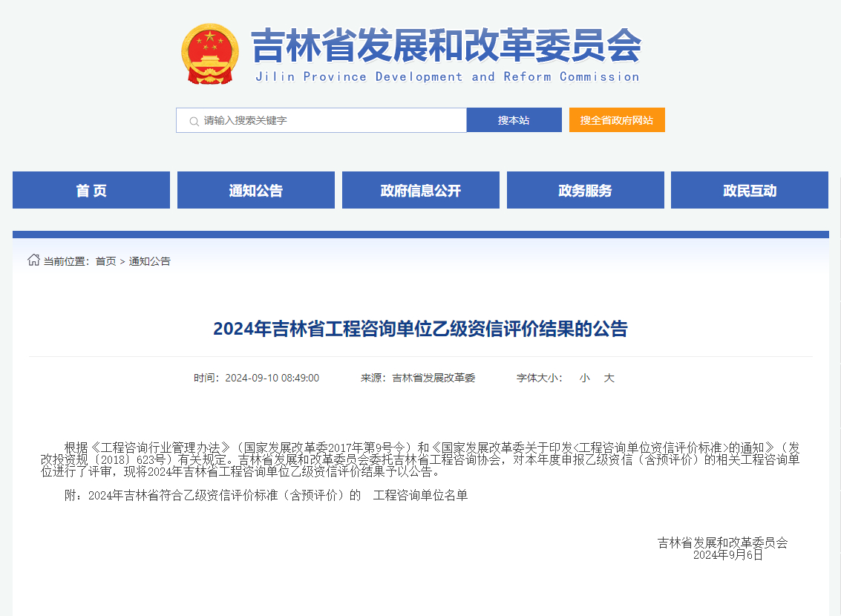Screen dimensions: 841x616
Task: Open the 工程咨询单位名单 attachment link
Action: (x=420, y=496)
